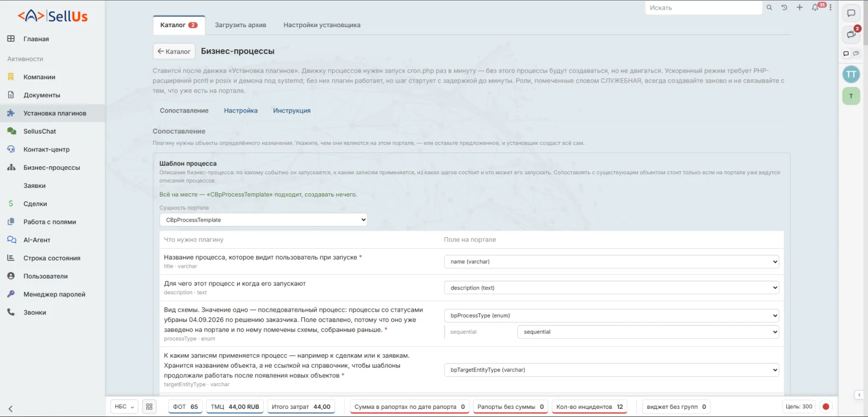Select the Сопоставление sub-tab
The image size is (868, 417).
click(x=184, y=111)
